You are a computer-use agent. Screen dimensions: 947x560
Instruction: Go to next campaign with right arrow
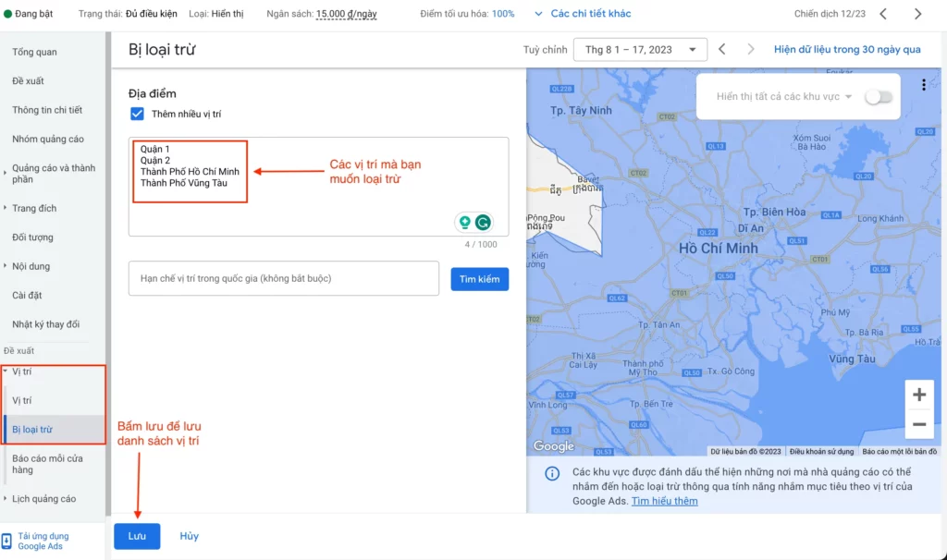[x=917, y=14]
